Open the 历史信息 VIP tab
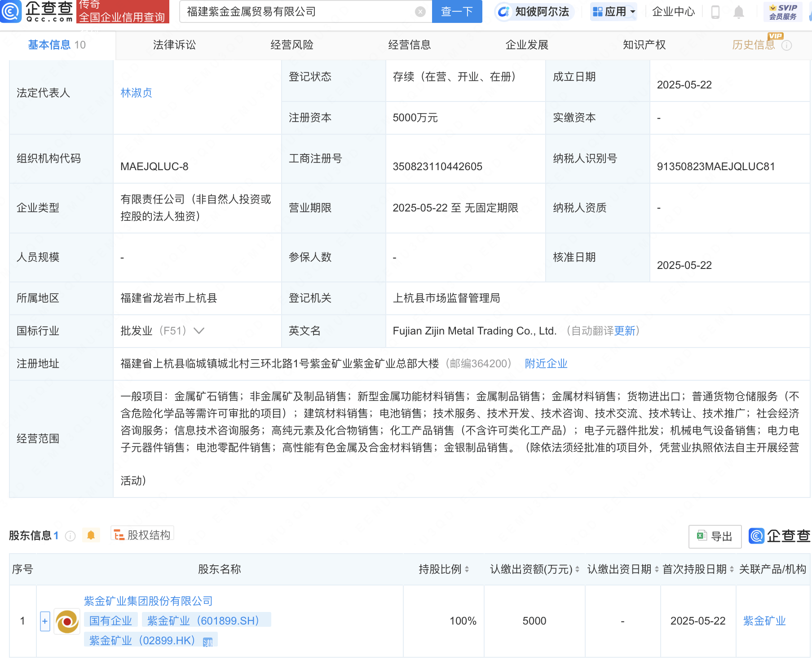 click(754, 45)
